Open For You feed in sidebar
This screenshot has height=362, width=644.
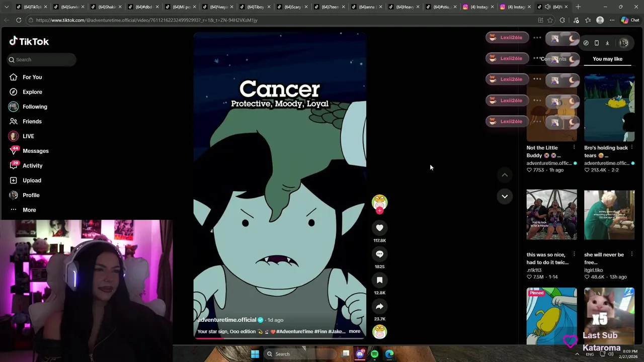[32, 77]
